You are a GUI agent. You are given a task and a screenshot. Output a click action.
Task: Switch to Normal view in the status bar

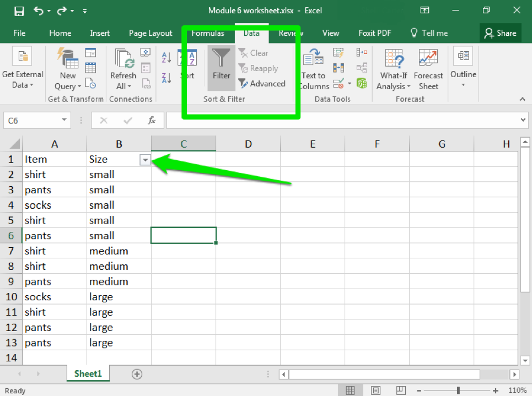350,390
